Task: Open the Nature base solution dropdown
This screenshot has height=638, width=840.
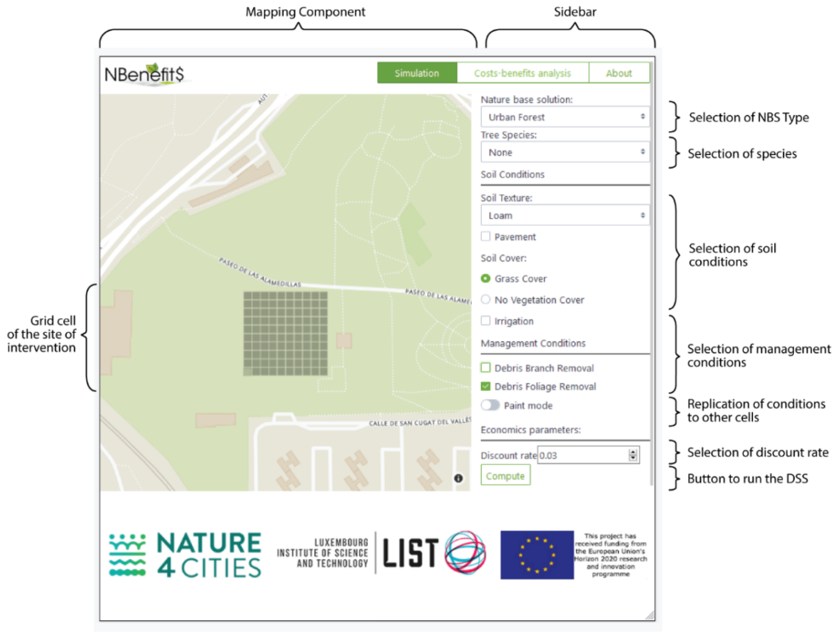Action: pos(565,117)
